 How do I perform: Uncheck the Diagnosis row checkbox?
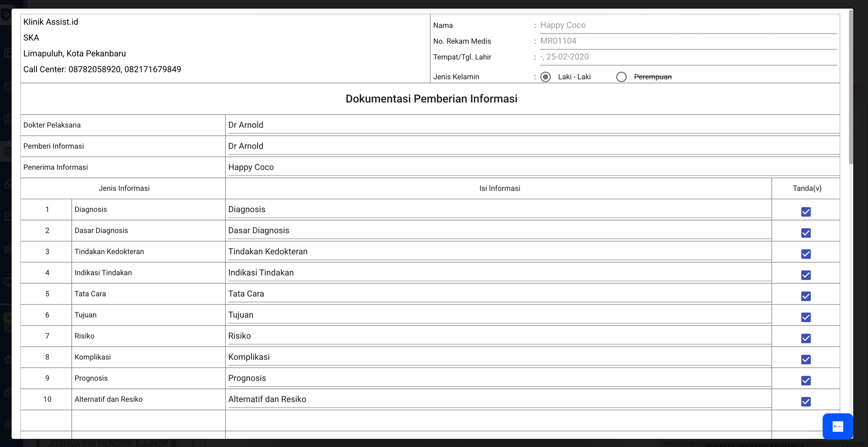tap(806, 212)
